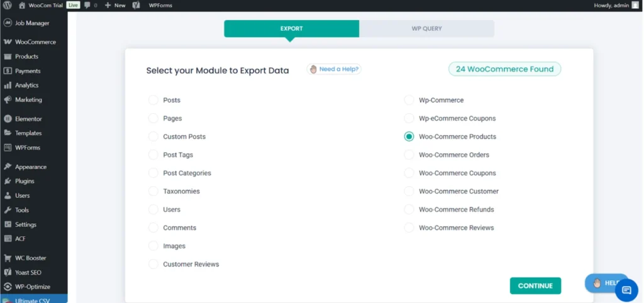
Task: Click the WC Booster cart icon
Action: tap(8, 258)
